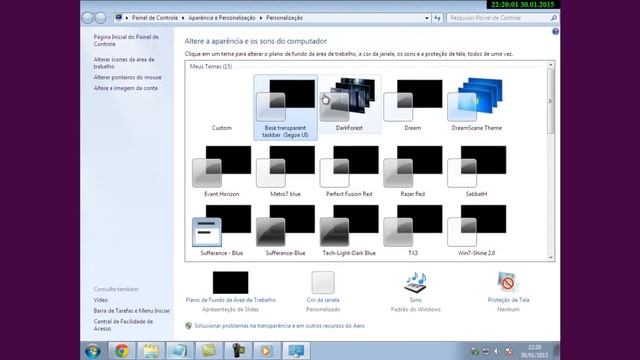Image resolution: width=640 pixels, height=360 pixels.
Task: Open the file explorer taskbar icon
Action: coord(151,351)
